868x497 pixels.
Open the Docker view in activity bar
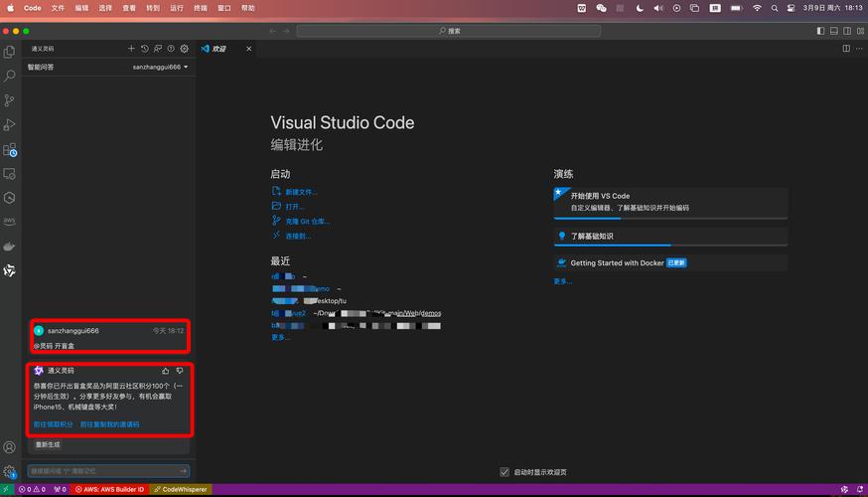click(x=9, y=246)
